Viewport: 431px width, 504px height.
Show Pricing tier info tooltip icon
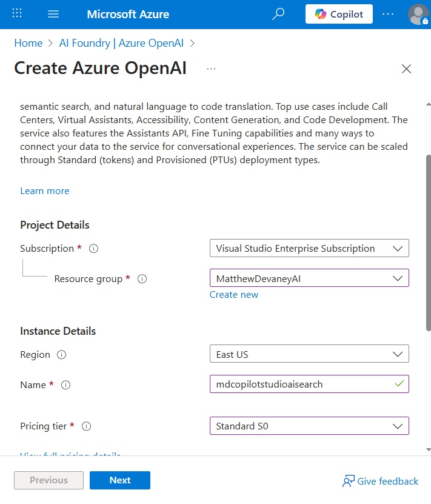coord(86,426)
